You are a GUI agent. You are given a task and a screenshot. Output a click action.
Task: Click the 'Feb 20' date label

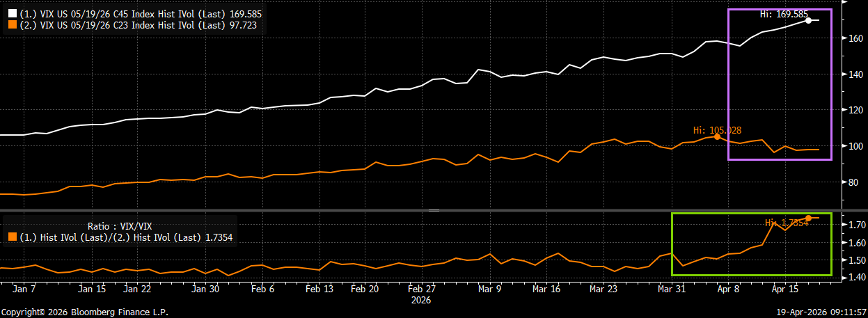tap(365, 289)
